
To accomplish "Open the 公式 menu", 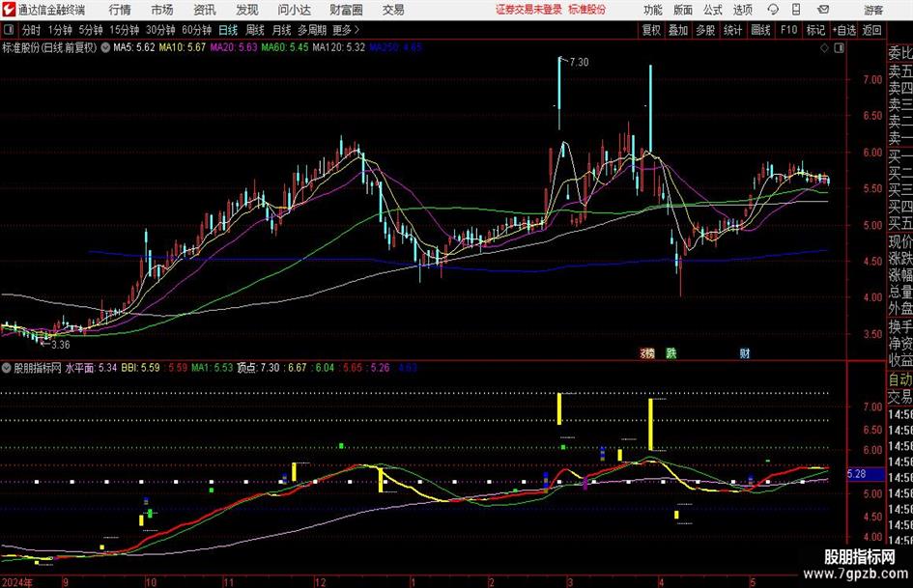I will click(713, 10).
